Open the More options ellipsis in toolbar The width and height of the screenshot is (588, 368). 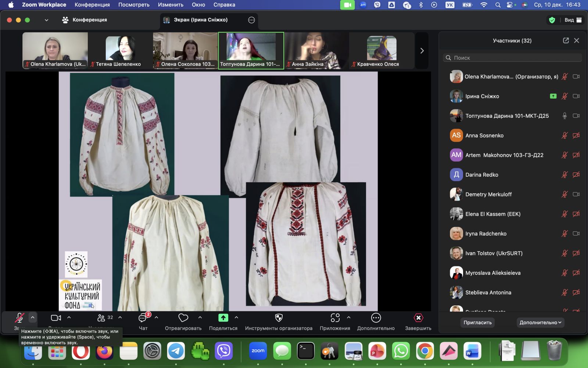tap(376, 318)
